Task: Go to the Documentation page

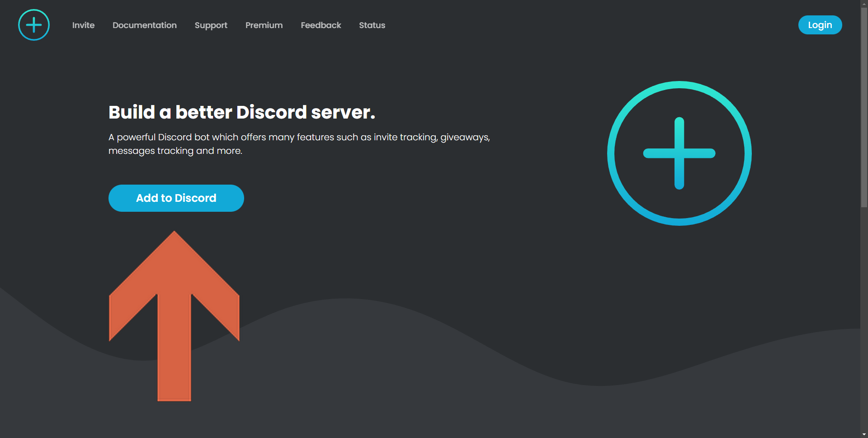Action: click(145, 25)
